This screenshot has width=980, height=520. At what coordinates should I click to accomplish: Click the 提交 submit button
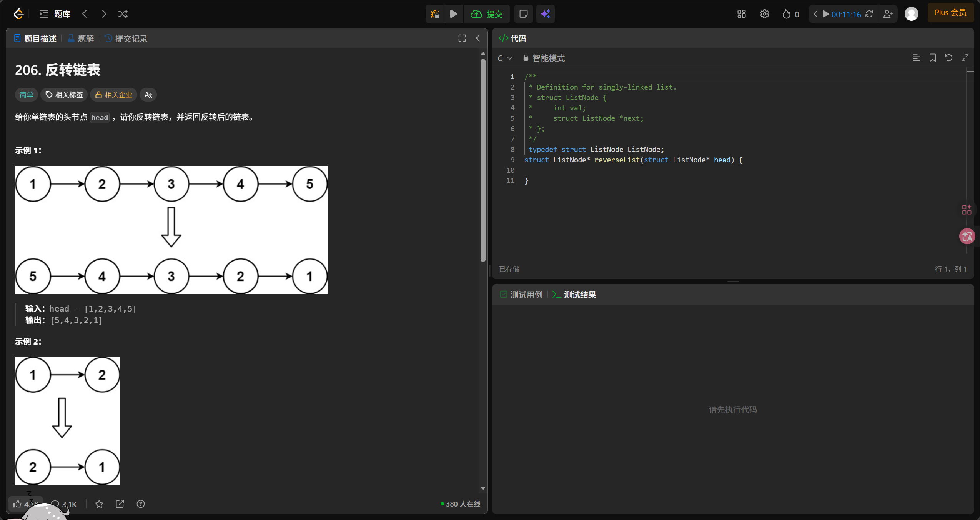(x=487, y=14)
